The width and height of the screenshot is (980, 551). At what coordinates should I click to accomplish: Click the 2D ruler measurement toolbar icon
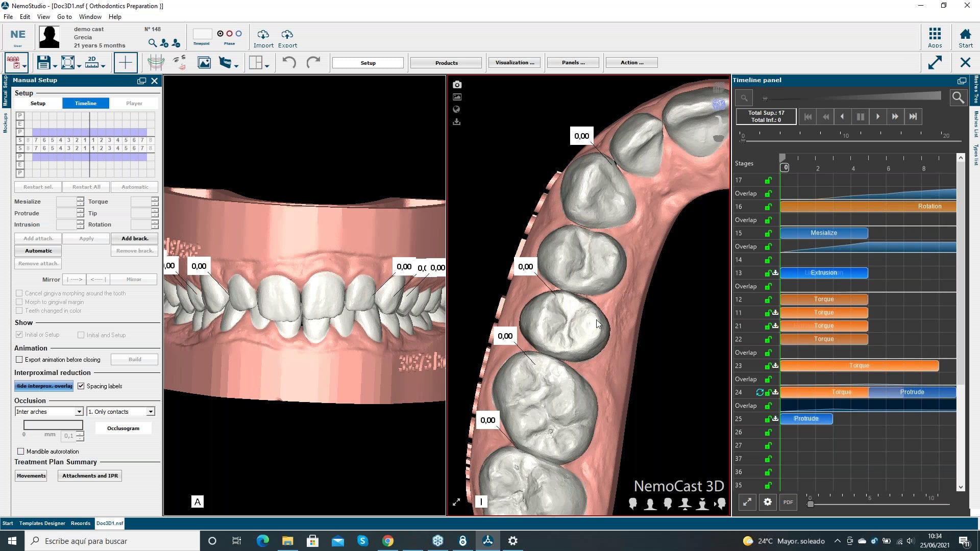[91, 62]
